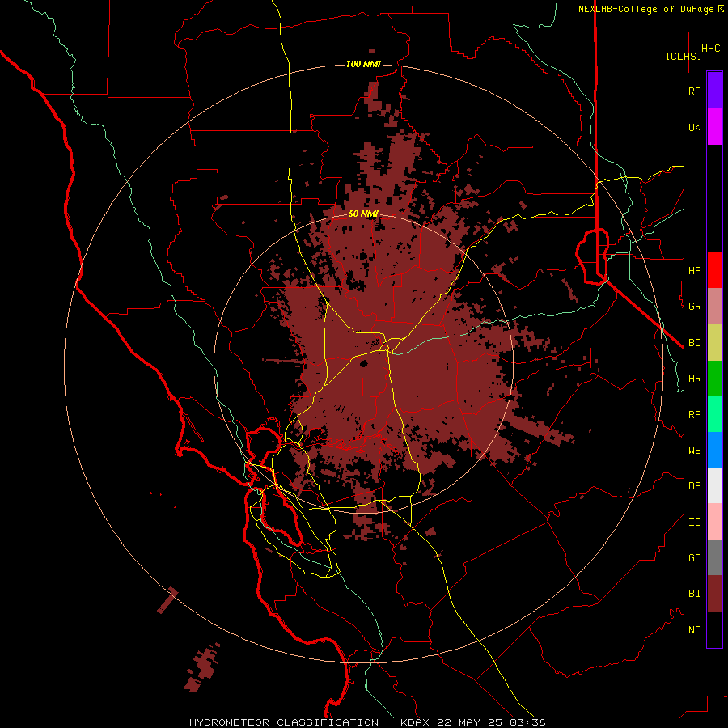Click the '[CLAS]' units label
Image resolution: width=728 pixels, height=728 pixels.
pyautogui.click(x=684, y=56)
